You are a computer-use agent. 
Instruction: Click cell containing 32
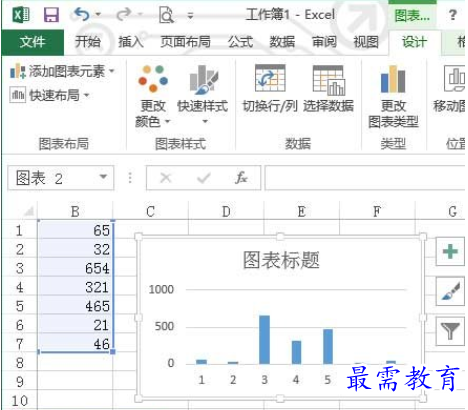pos(76,249)
